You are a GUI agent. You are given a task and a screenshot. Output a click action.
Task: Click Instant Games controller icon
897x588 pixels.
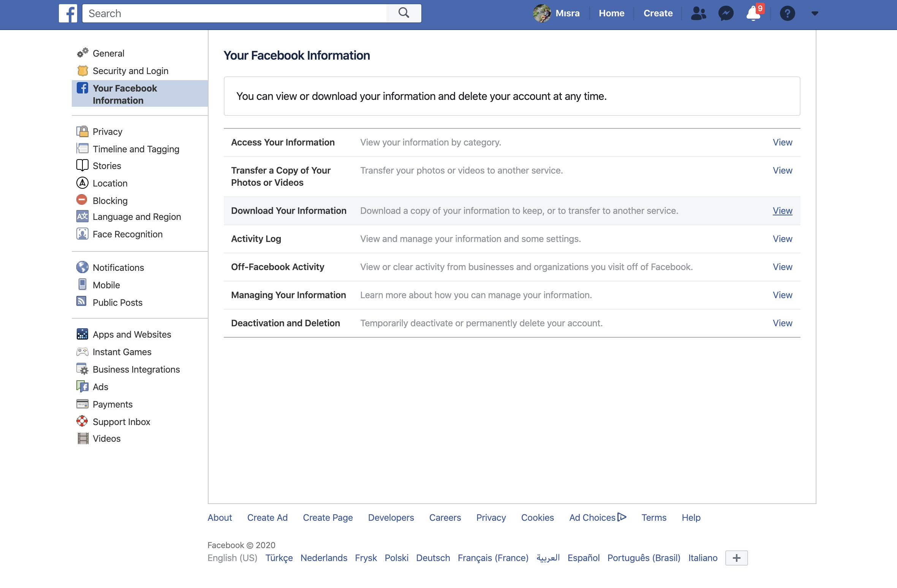82,352
